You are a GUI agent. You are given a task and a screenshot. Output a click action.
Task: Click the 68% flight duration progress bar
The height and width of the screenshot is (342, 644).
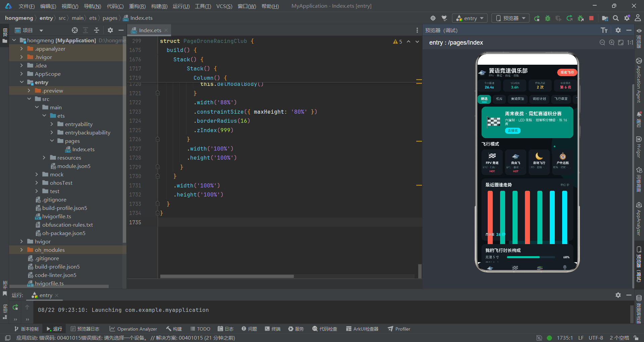click(531, 257)
